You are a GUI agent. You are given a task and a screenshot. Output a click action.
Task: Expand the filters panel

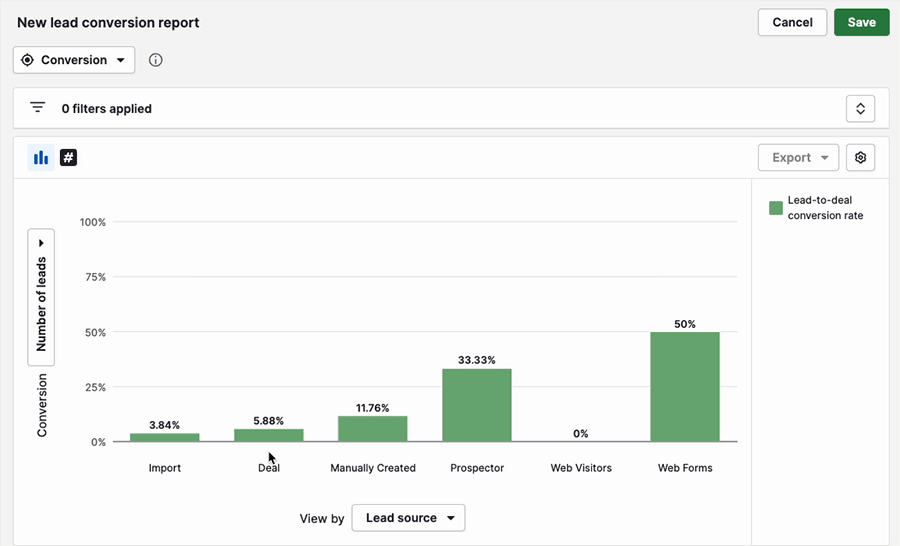point(860,108)
